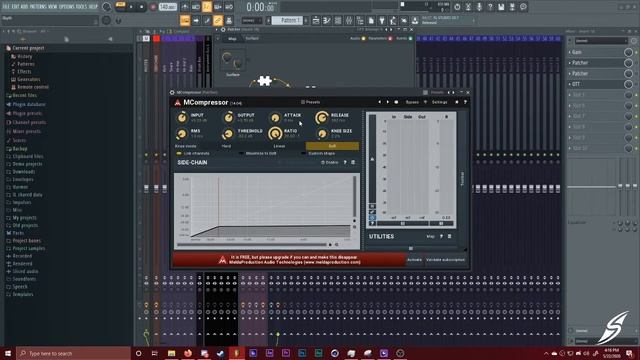Click the save icon in top-right toolbar
Screen dimensions: 640x360
point(501,7)
